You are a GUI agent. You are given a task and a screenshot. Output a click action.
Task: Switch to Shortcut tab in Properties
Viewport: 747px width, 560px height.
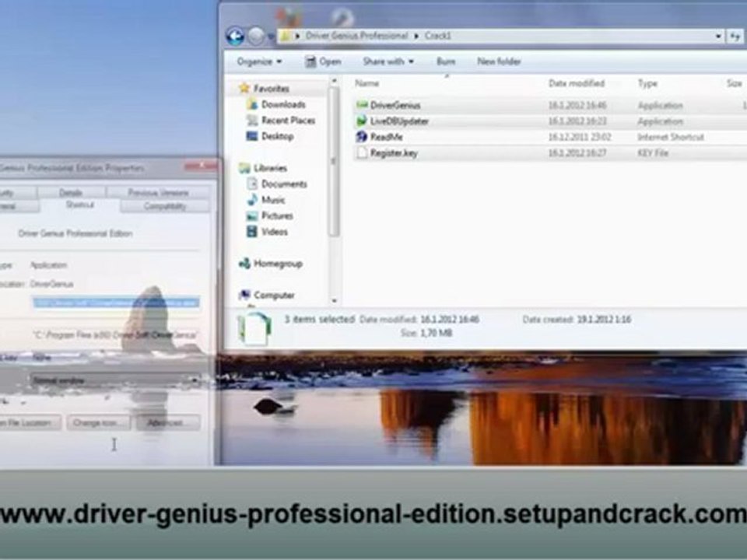[x=79, y=205]
